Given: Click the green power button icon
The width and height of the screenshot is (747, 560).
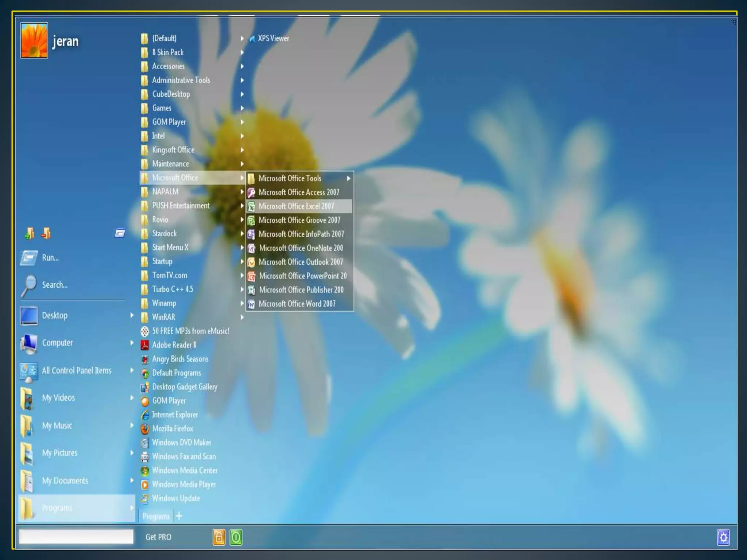Looking at the screenshot, I should (x=236, y=537).
